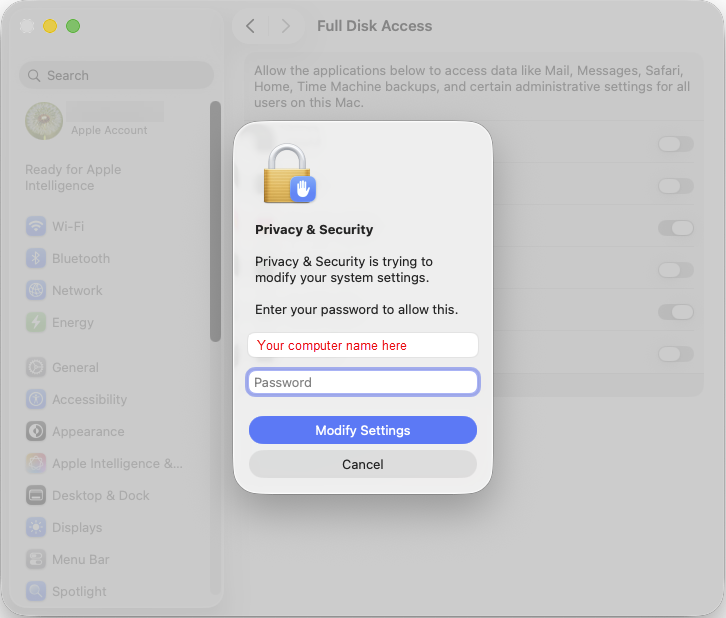This screenshot has height=618, width=726.
Task: Open the Network globe icon
Action: click(x=36, y=290)
